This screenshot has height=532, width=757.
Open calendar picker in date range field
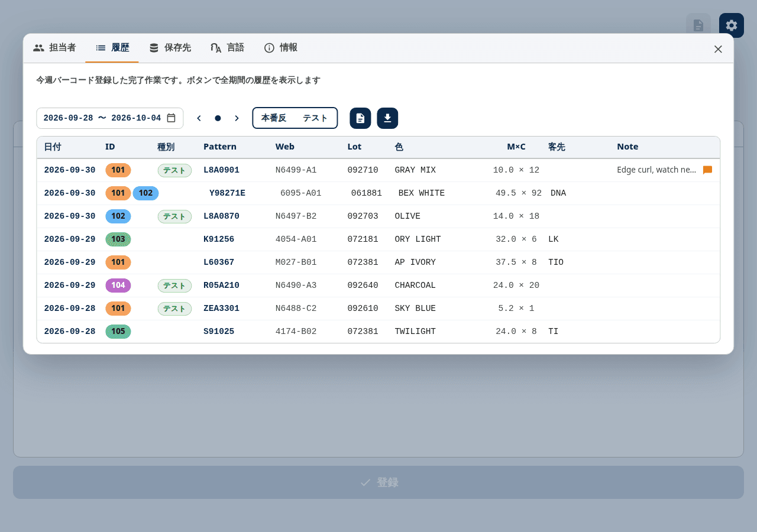(x=171, y=118)
